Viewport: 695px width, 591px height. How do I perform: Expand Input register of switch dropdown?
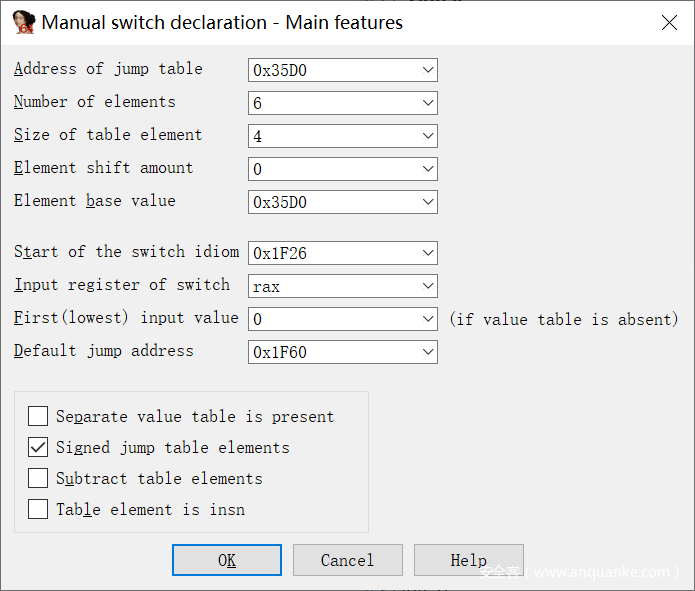point(428,286)
